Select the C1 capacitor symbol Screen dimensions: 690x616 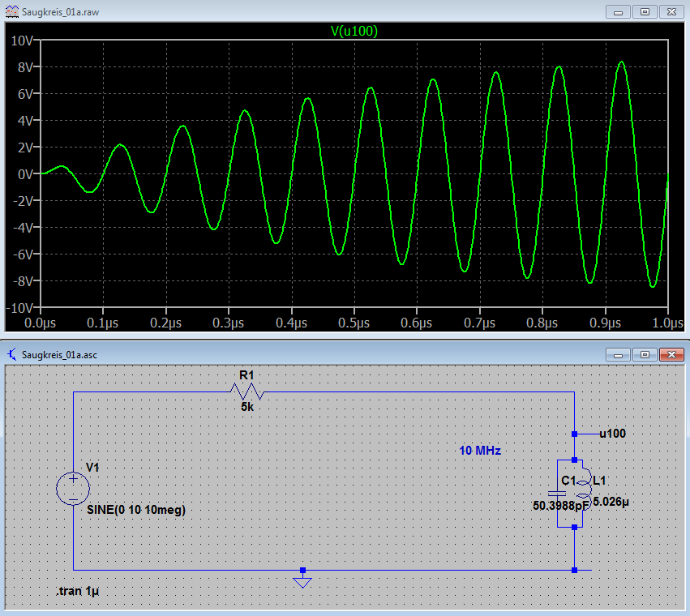click(x=558, y=491)
